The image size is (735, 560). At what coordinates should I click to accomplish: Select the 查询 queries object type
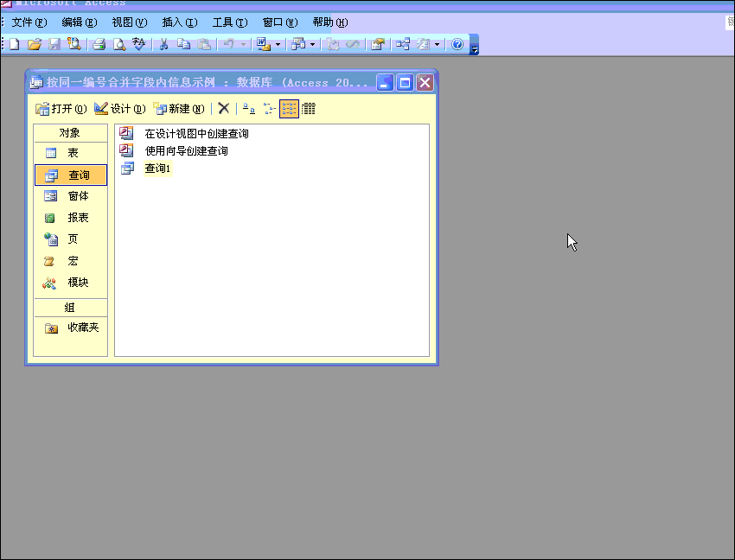pyautogui.click(x=70, y=175)
